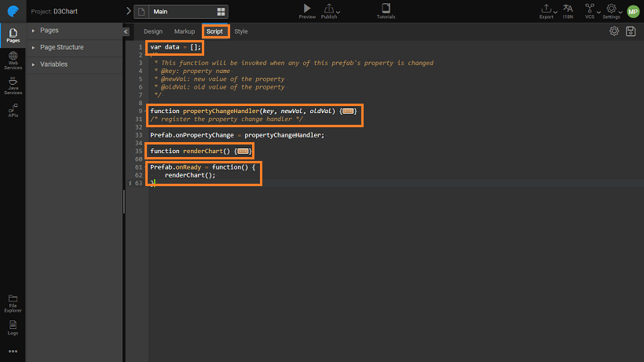Image resolution: width=644 pixels, height=362 pixels.
Task: Switch to the Design tab
Action: [153, 31]
